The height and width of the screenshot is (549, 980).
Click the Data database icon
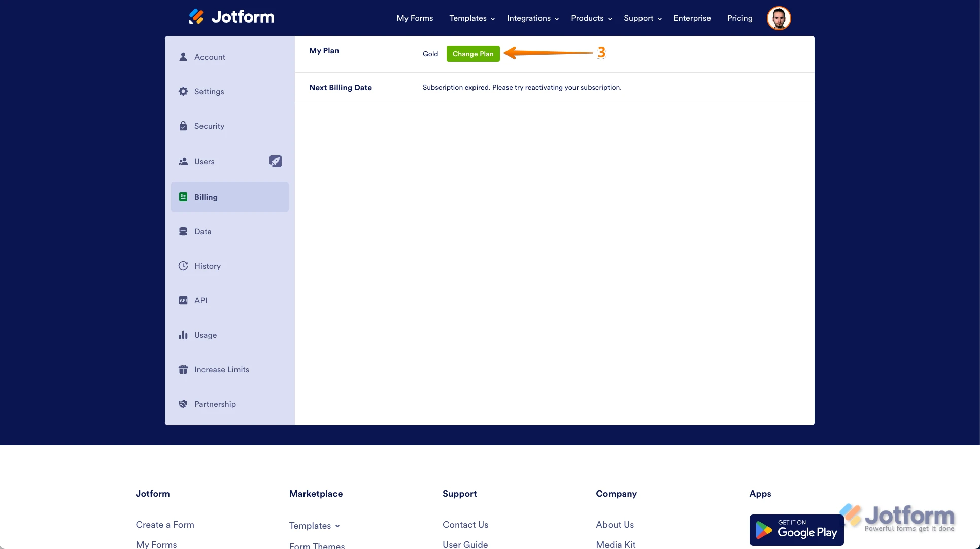[183, 231]
